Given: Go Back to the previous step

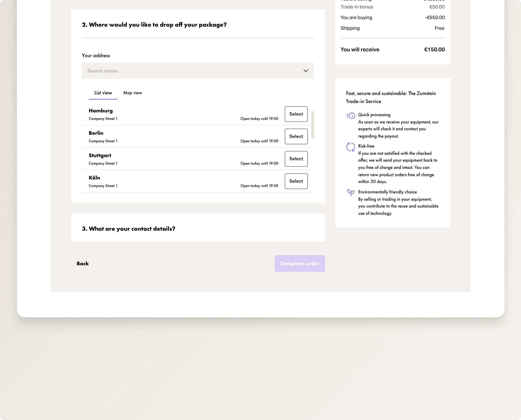Looking at the screenshot, I should tap(83, 263).
